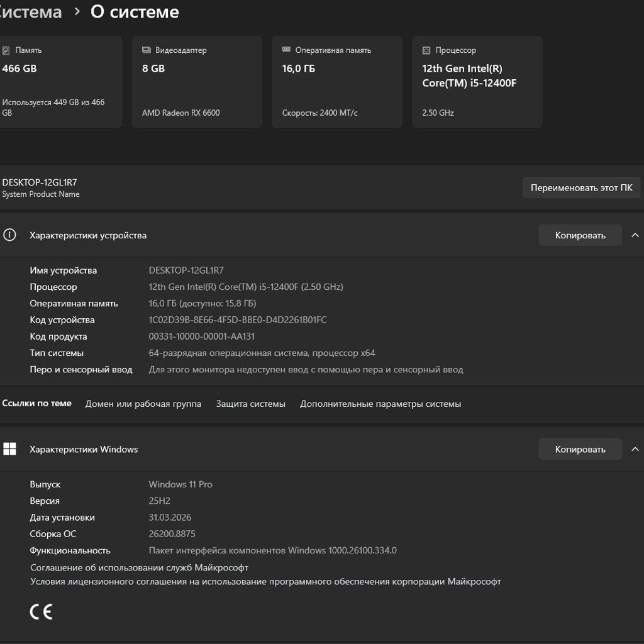This screenshot has height=644, width=644.
Task: Open Домен или рабочая группа link
Action: [x=143, y=404]
